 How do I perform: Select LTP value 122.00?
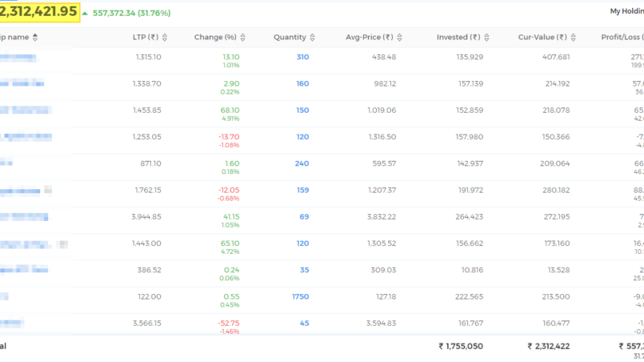tap(149, 296)
